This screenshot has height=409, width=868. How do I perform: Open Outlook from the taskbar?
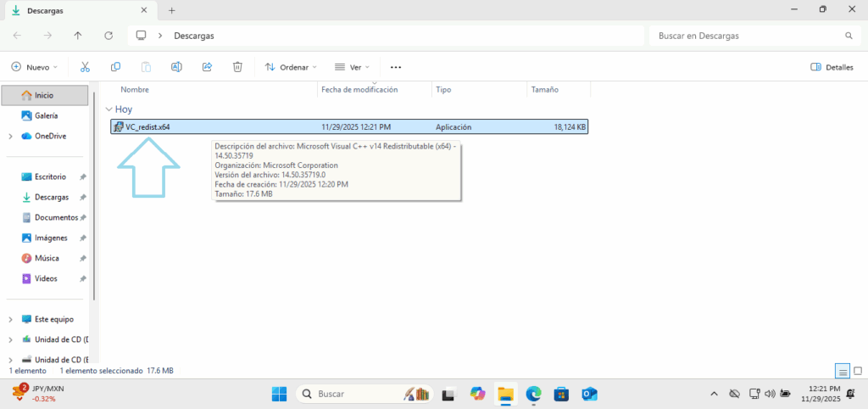coord(590,394)
